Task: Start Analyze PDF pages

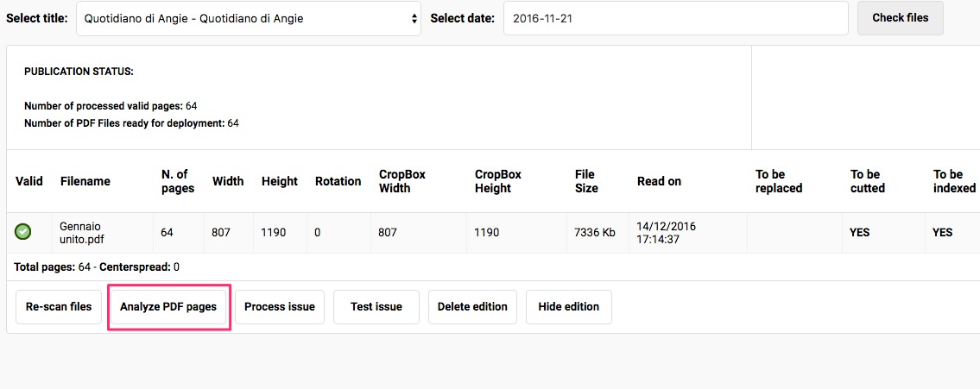Action: click(x=168, y=307)
